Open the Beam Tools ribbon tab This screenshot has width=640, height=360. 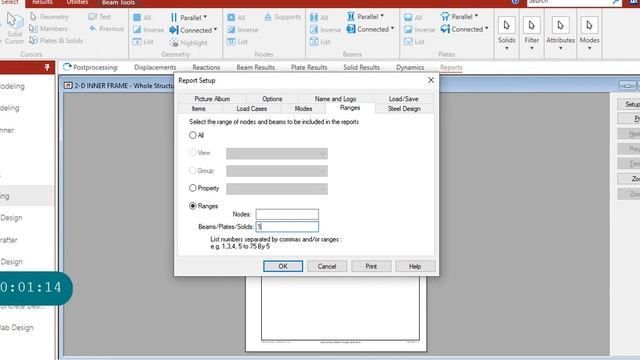pyautogui.click(x=118, y=2)
